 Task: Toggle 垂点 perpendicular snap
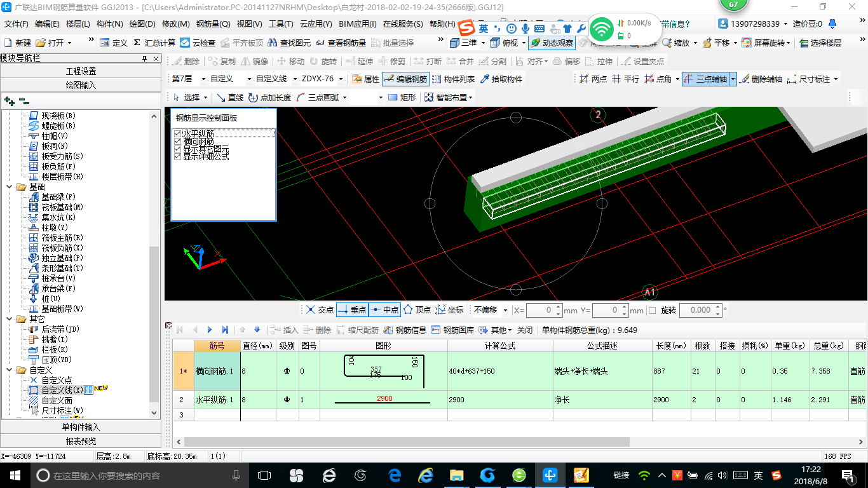coord(351,310)
